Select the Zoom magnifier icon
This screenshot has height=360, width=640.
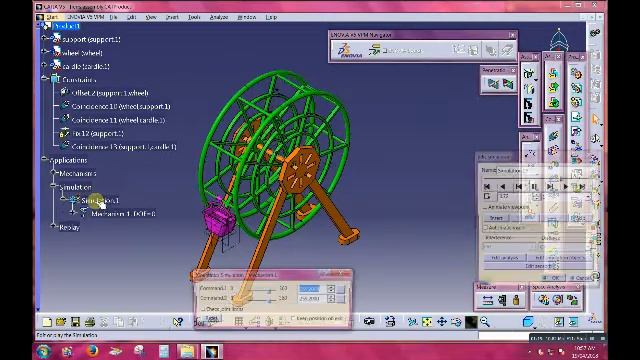485,322
